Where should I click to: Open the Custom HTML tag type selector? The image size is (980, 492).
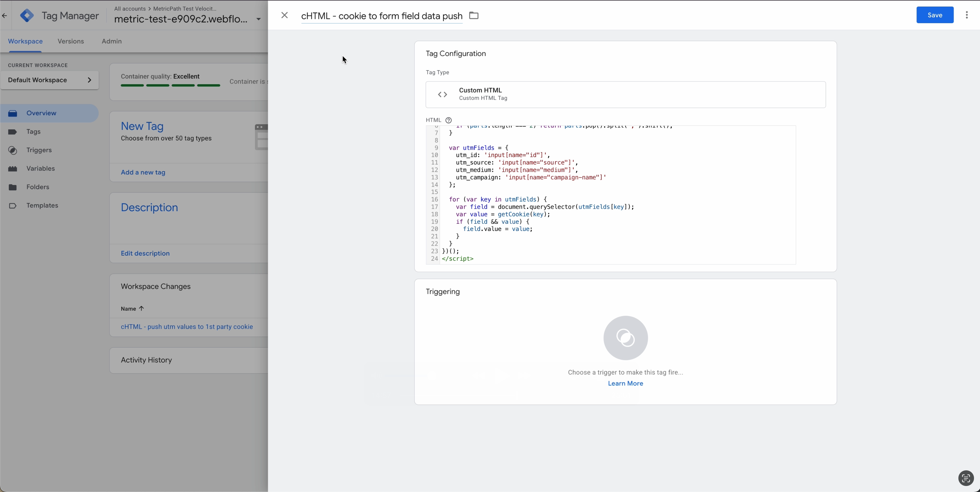pos(625,94)
